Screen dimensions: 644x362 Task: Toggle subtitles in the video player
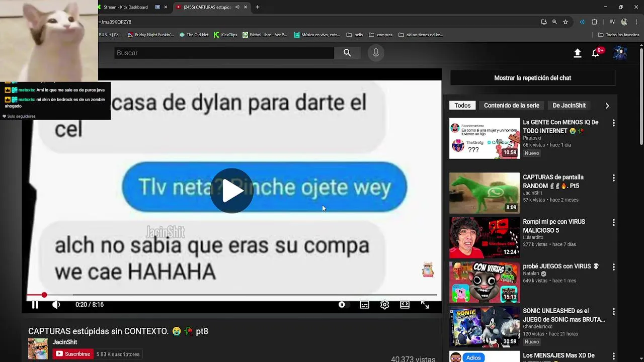pos(364,304)
